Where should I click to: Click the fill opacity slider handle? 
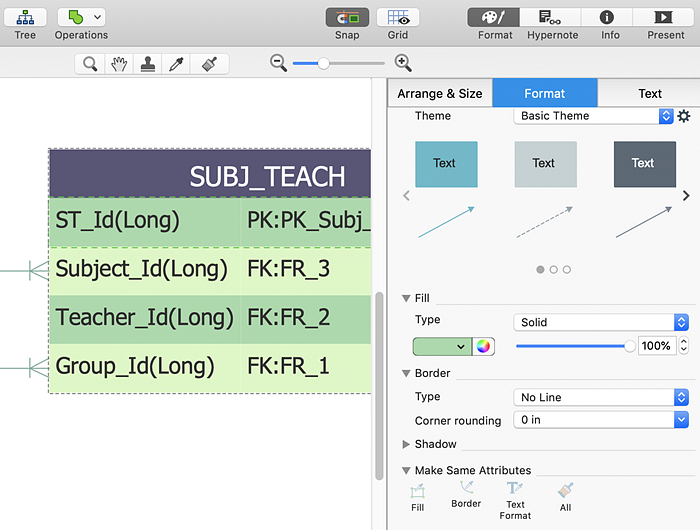click(629, 346)
